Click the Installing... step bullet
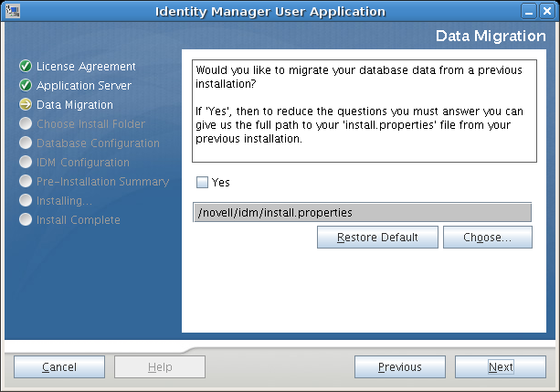 26,201
